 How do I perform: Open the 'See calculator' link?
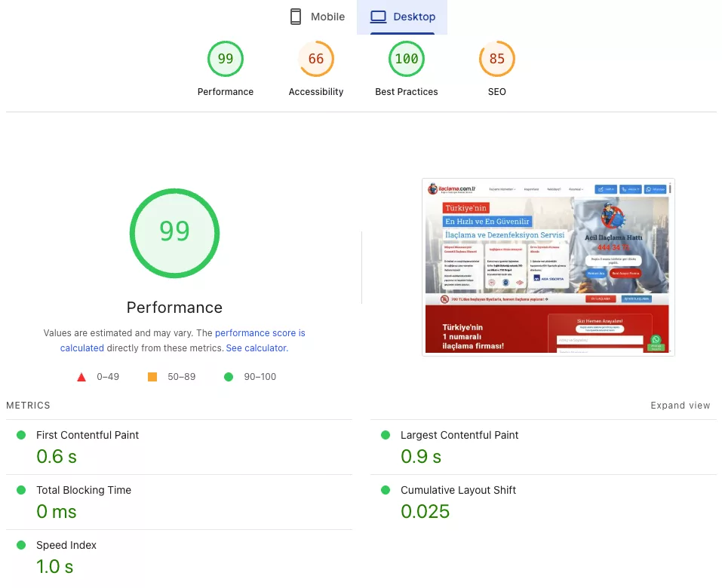coord(257,348)
